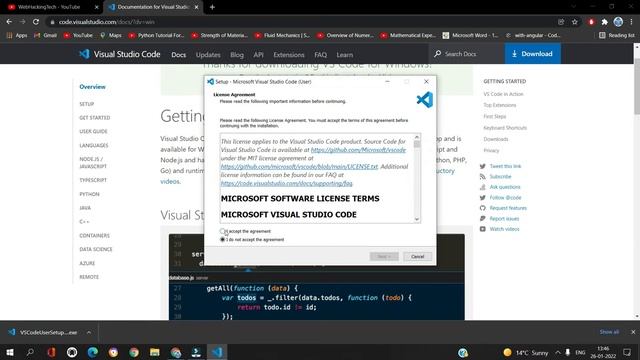
Task: Open a new browser tab with plus button
Action: pyautogui.click(x=212, y=7)
